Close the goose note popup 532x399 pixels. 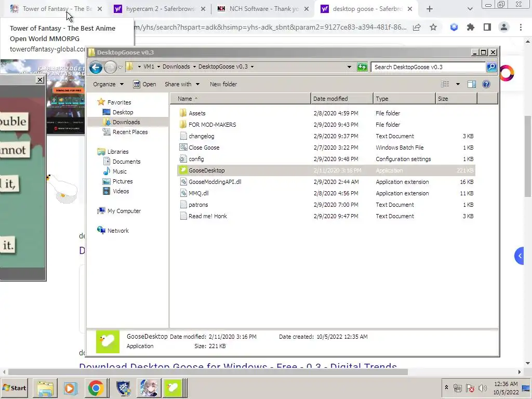pyautogui.click(x=40, y=80)
